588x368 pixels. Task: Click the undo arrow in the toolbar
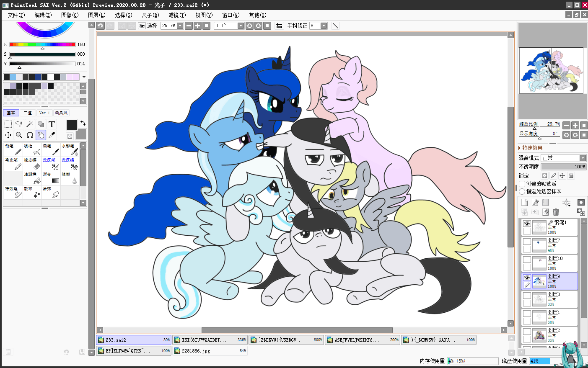pyautogui.click(x=100, y=26)
